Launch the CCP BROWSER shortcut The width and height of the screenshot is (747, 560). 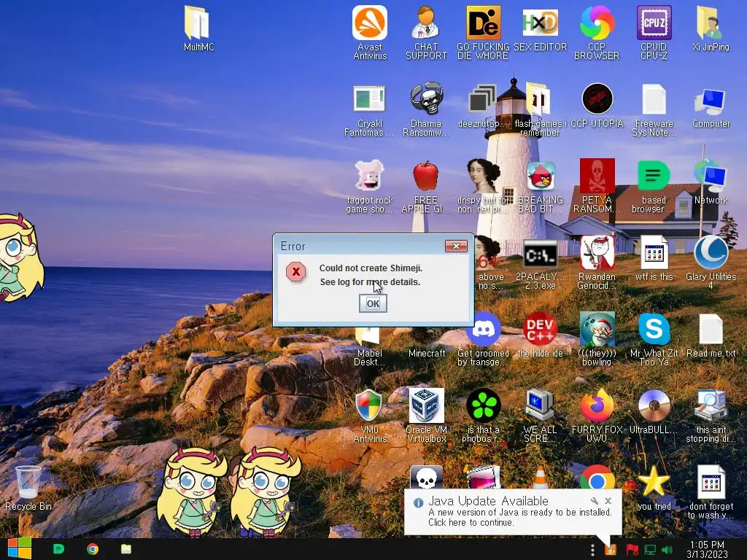597,32
